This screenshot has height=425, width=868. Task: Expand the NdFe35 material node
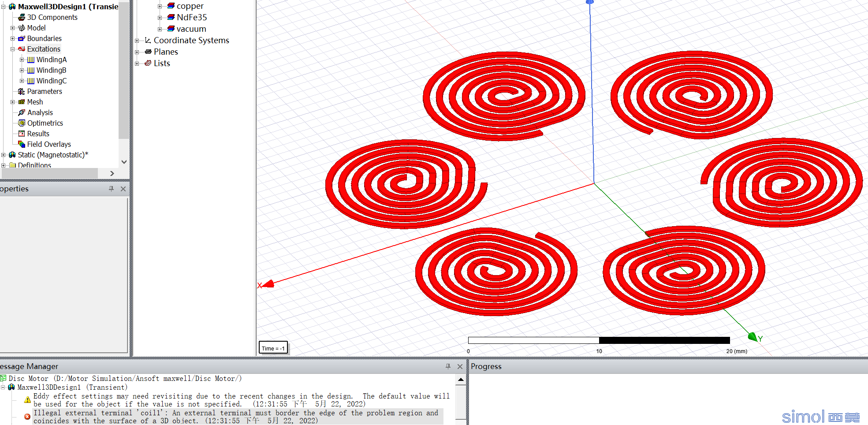[160, 18]
